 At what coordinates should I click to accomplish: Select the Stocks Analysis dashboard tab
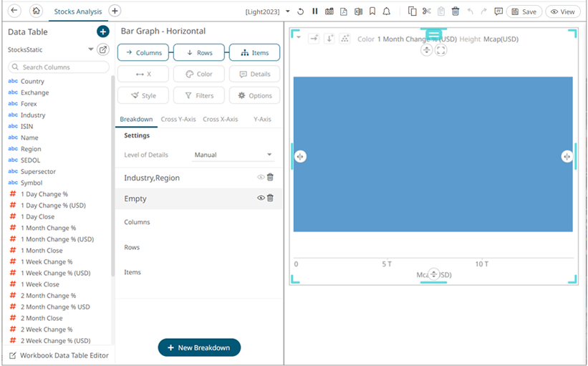(78, 11)
